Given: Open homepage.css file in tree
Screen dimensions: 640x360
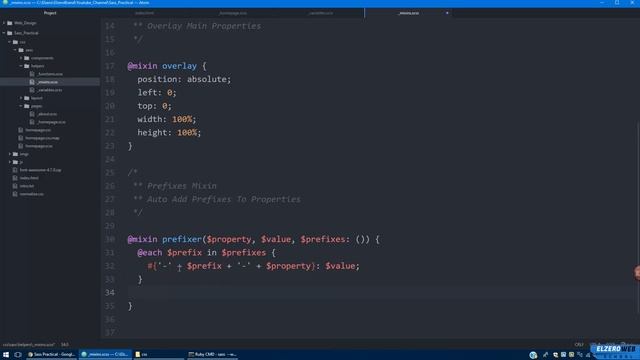Looking at the screenshot, I should click(38, 130).
